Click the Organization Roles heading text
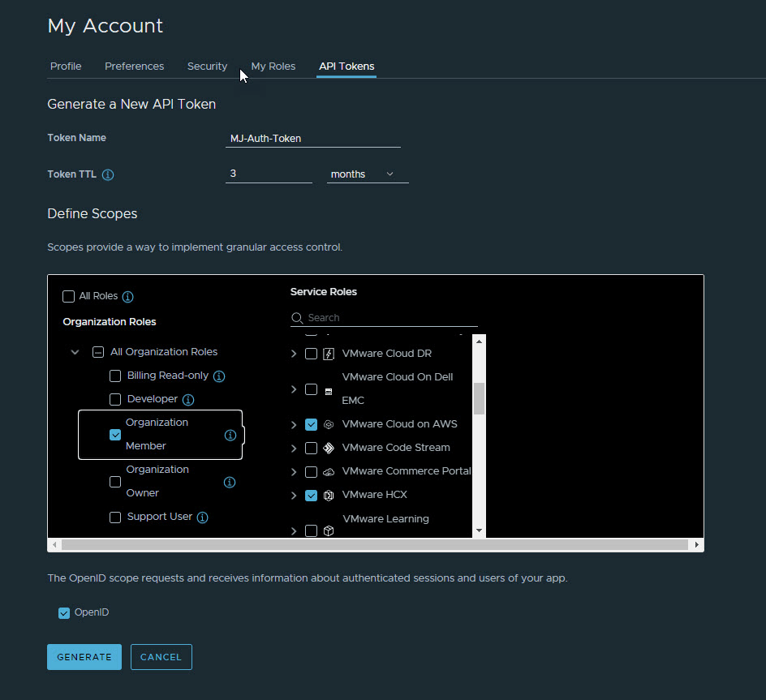Image resolution: width=766 pixels, height=700 pixels. tap(110, 322)
